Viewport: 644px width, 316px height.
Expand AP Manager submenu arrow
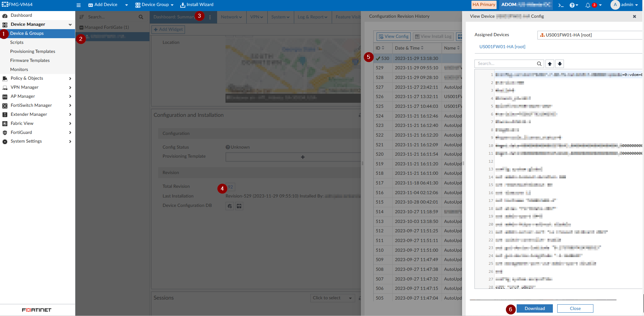70,96
